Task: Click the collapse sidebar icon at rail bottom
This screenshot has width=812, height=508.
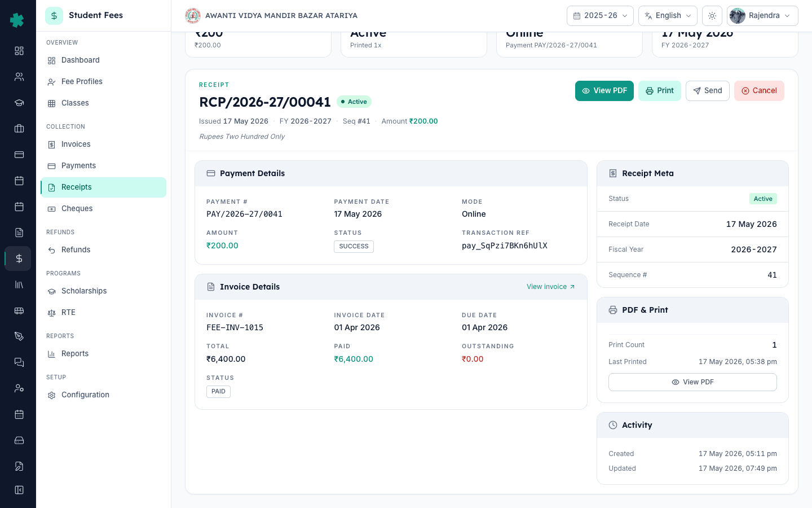Action: [19, 490]
